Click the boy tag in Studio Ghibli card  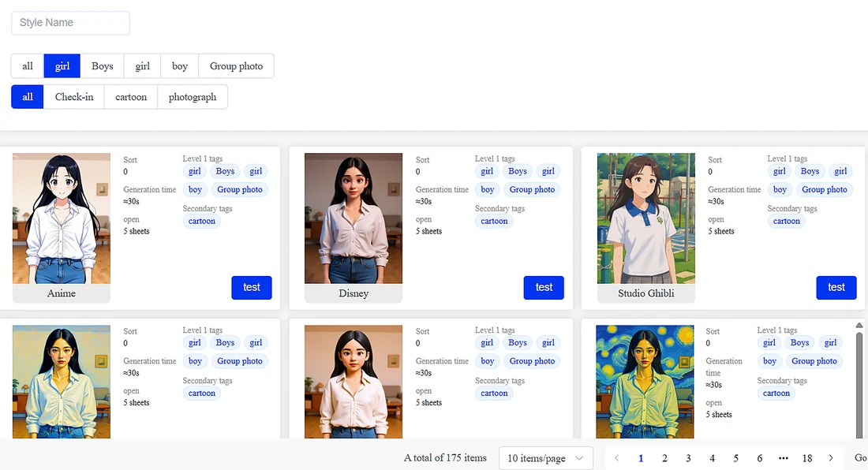pyautogui.click(x=780, y=190)
